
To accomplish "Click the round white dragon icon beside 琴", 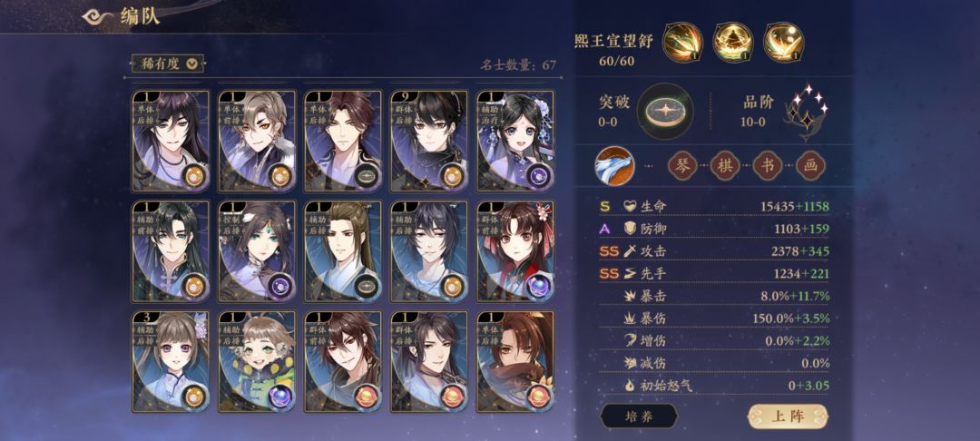I will pyautogui.click(x=614, y=166).
